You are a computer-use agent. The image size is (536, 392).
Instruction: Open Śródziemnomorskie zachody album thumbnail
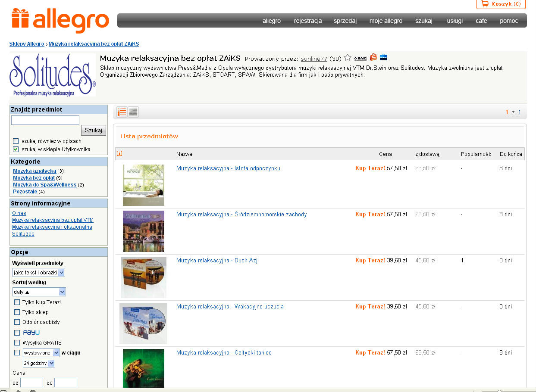click(x=144, y=231)
